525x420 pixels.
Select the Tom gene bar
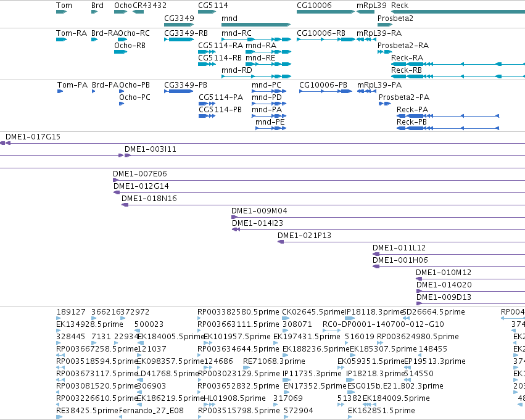(x=61, y=12)
